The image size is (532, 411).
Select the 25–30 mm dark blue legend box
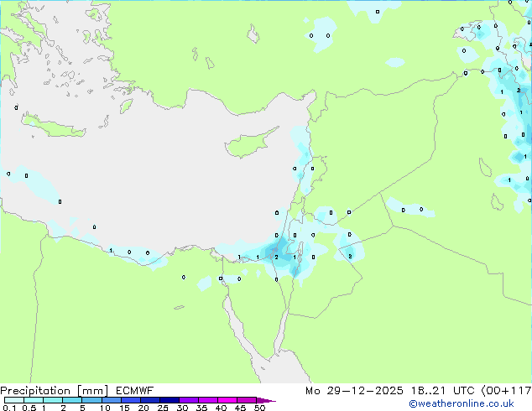(169, 400)
